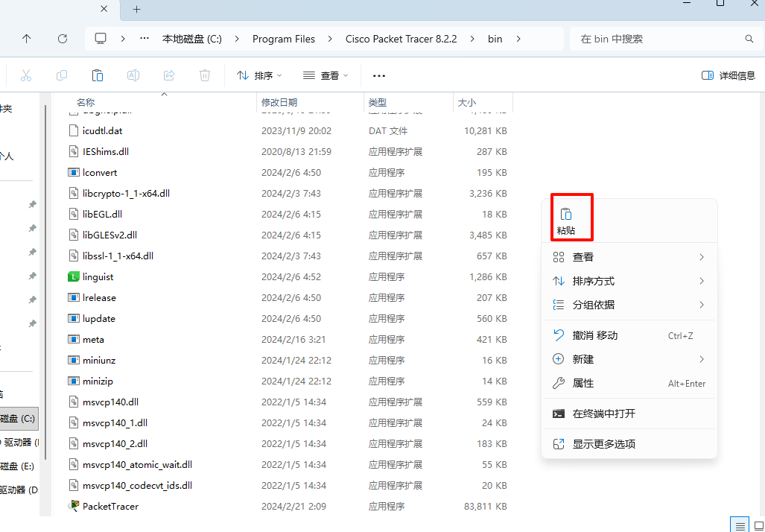Select the msvcp140_1.dll file
The image size is (765, 532).
coord(115,423)
